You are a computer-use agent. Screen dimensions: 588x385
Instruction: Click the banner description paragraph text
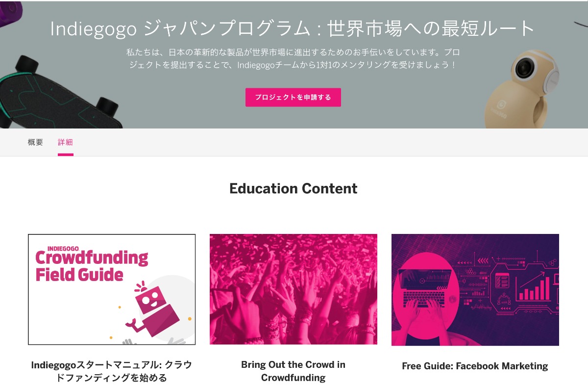[x=293, y=58]
